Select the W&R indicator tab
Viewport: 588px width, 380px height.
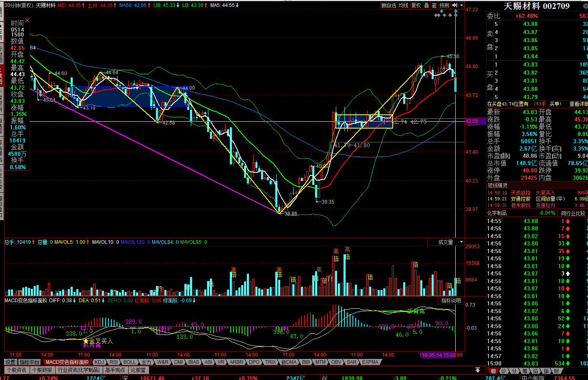click(162, 362)
